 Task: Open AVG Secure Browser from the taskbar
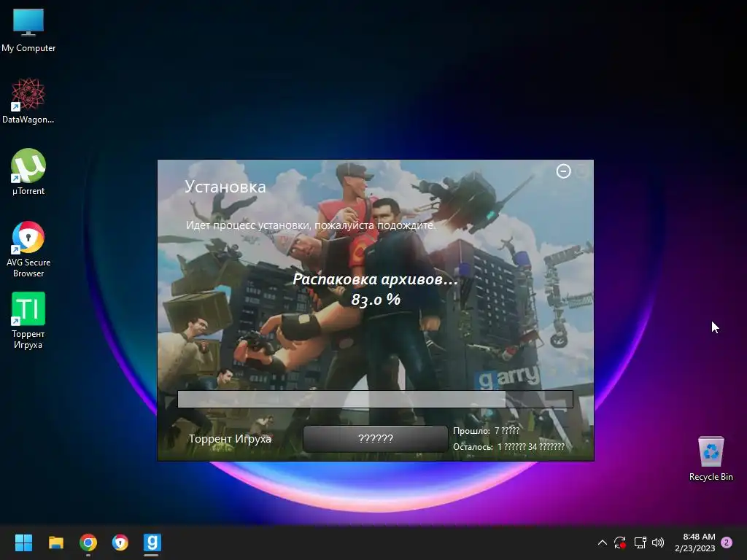click(x=120, y=542)
